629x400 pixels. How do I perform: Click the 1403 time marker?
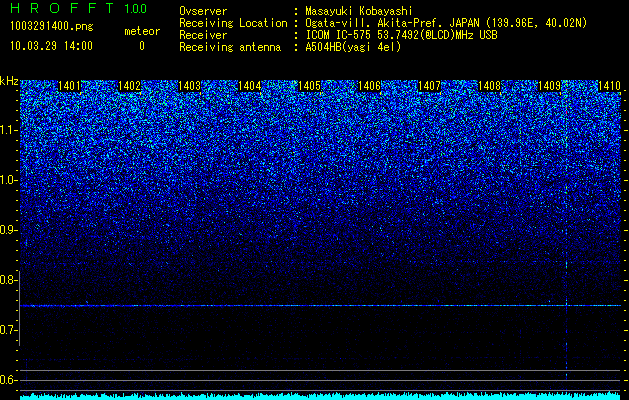click(189, 86)
